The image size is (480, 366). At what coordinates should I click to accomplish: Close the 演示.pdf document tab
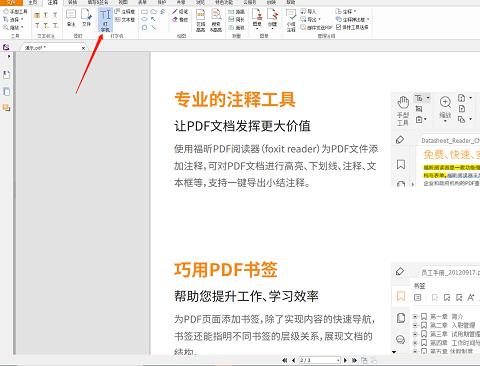[83, 48]
